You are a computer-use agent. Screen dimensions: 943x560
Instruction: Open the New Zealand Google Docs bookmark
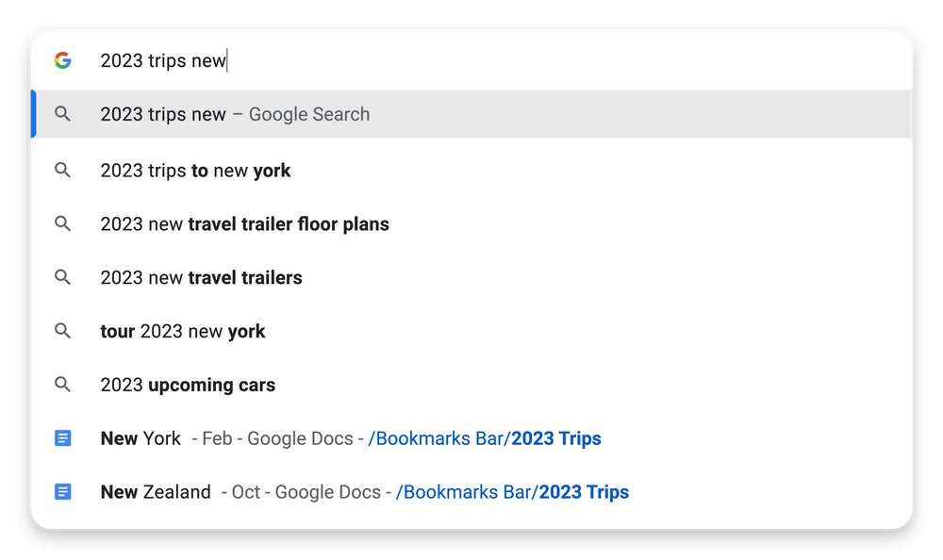(156, 492)
